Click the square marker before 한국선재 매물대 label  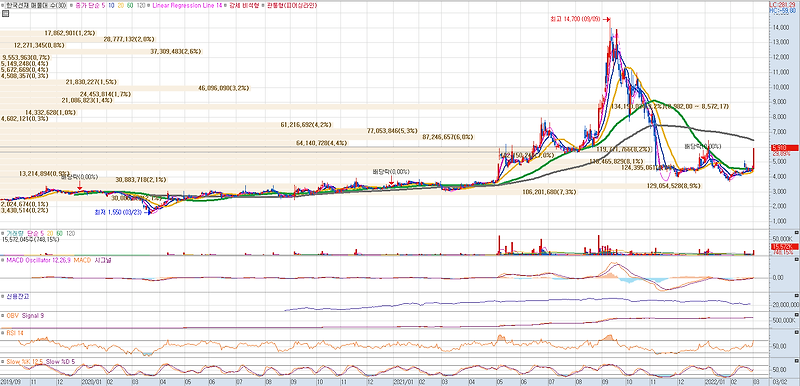[x=4, y=5]
